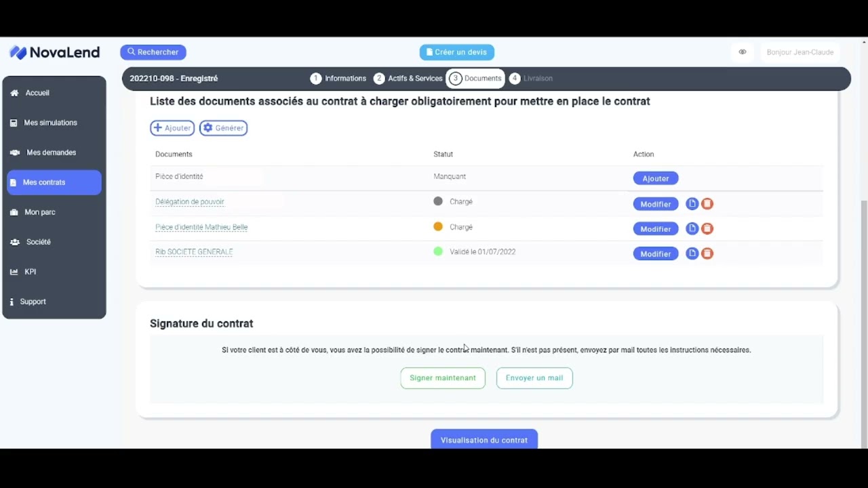Click Visualisation du contrat button
868x488 pixels.
484,439
